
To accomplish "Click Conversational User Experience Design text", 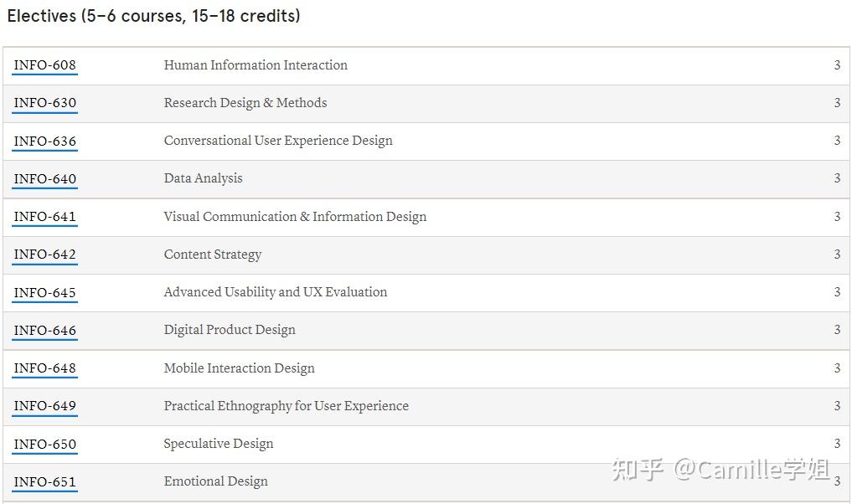I will coord(278,141).
